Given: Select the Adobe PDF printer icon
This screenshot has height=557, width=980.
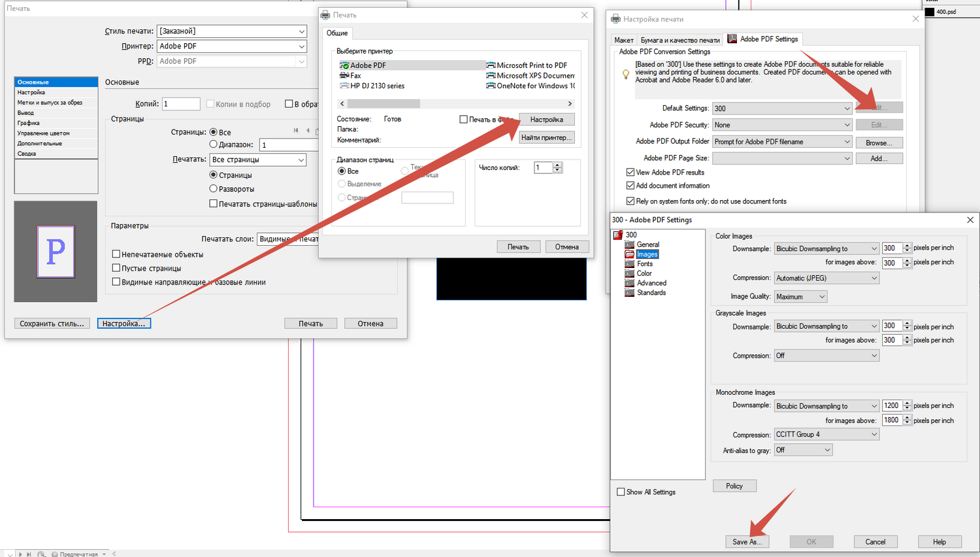Looking at the screenshot, I should (344, 65).
